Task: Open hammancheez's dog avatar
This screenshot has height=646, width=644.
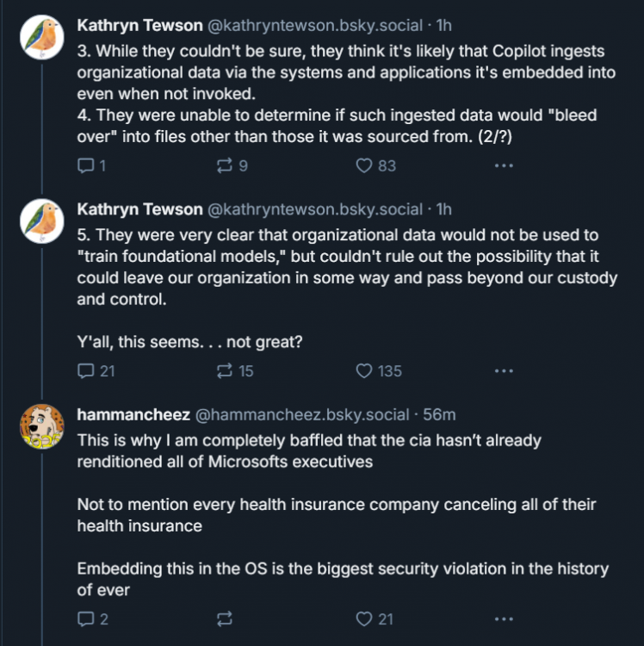Action: (41, 425)
